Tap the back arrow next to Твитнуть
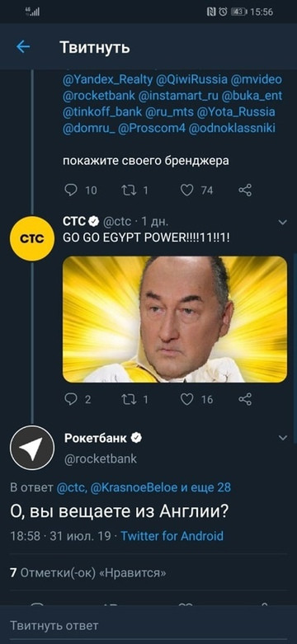 click(23, 47)
